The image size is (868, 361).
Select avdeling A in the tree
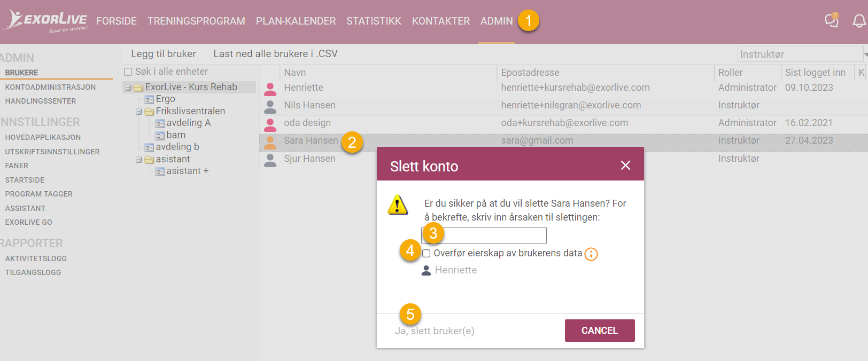pos(189,123)
